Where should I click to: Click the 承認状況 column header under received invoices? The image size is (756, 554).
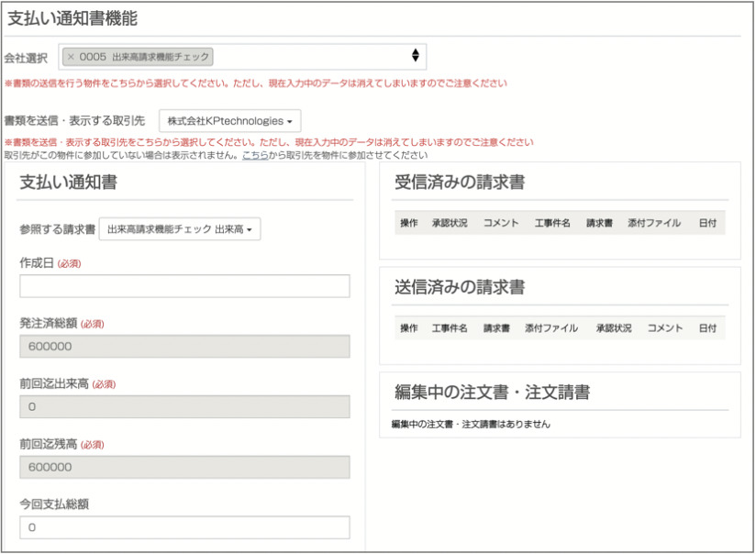pyautogui.click(x=450, y=223)
